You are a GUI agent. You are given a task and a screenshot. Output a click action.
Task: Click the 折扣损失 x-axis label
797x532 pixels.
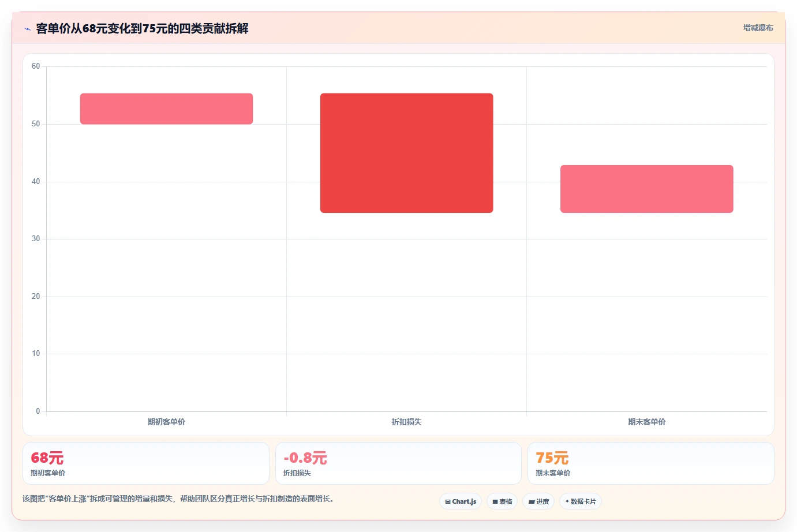pos(406,422)
